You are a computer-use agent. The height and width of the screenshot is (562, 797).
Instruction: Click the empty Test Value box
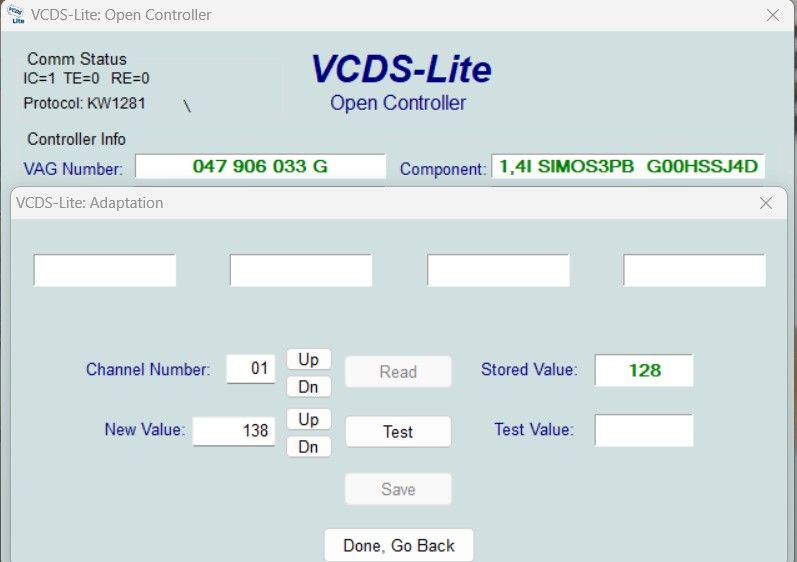[644, 430]
